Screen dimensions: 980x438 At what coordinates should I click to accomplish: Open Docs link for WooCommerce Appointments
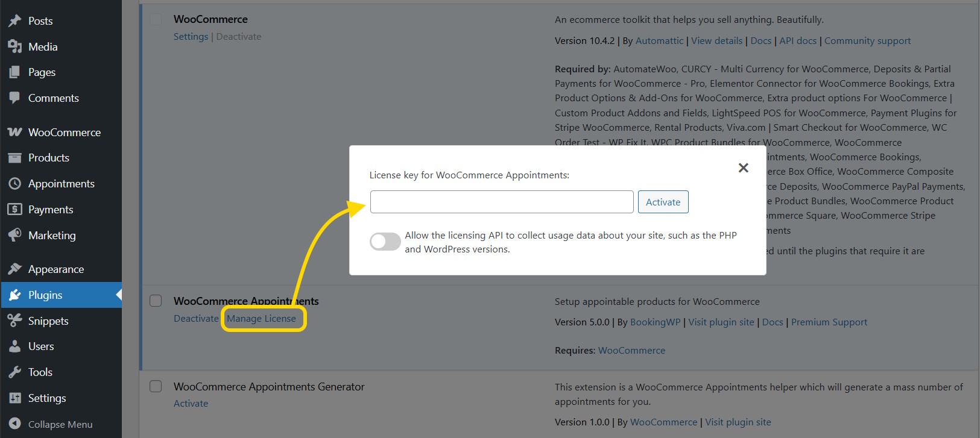coord(773,322)
